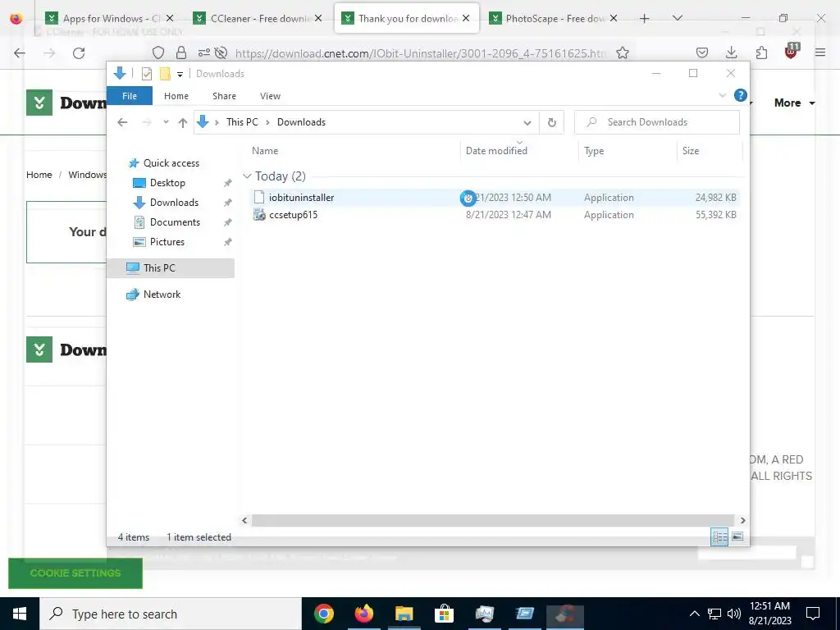The width and height of the screenshot is (840, 630).
Task: Open Windows Start menu
Action: [20, 614]
